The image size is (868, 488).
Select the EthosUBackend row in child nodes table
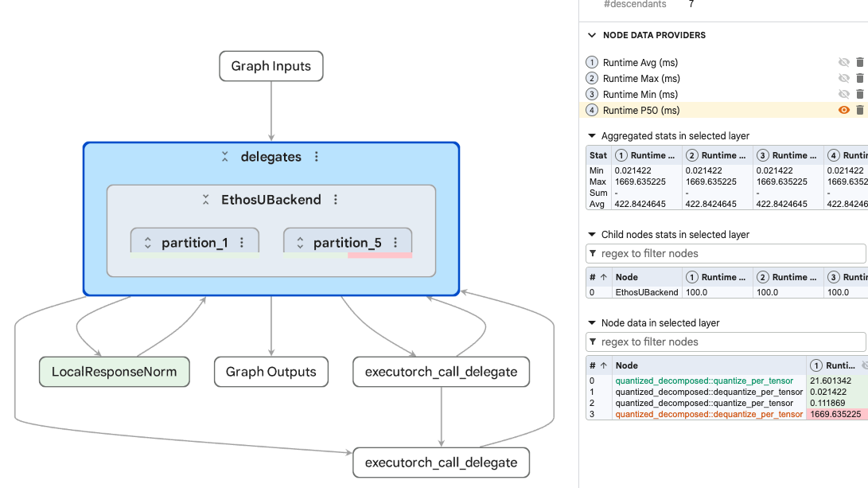pos(726,292)
